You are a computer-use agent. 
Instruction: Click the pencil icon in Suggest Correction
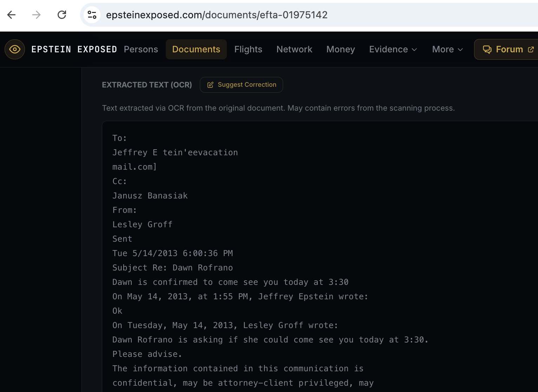click(x=210, y=85)
